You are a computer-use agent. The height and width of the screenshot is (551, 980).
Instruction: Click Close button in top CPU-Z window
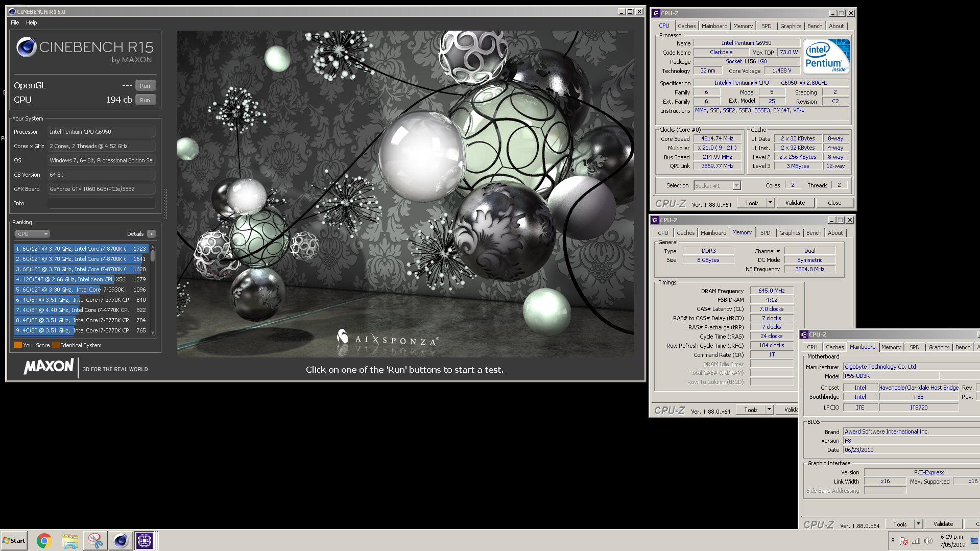[834, 203]
